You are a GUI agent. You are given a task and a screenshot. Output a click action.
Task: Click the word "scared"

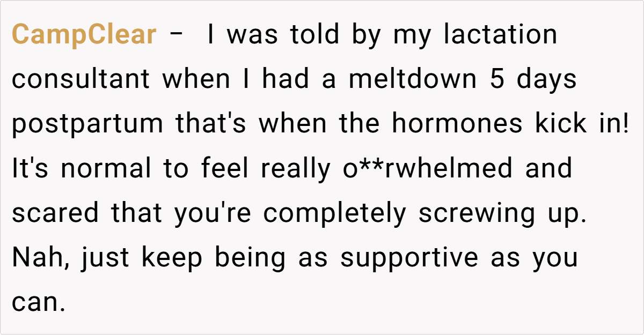(55, 213)
